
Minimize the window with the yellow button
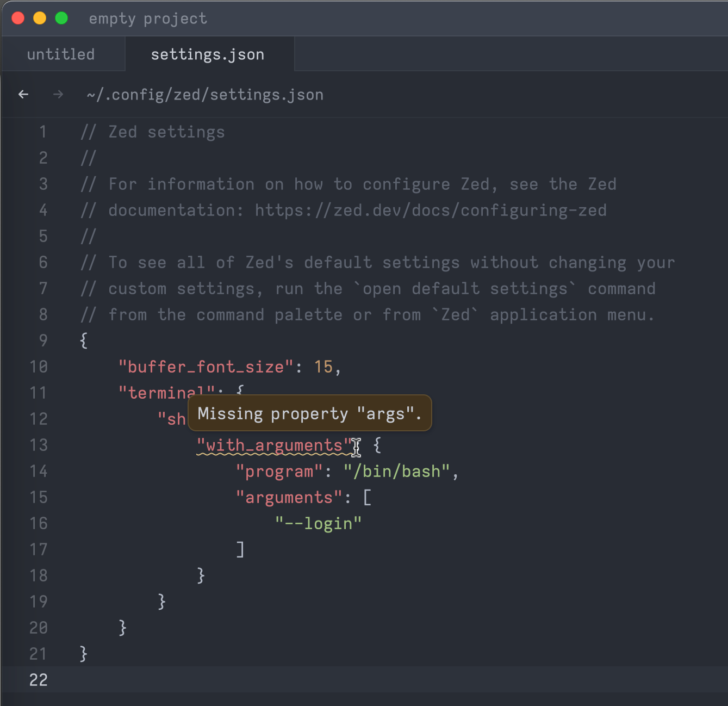point(40,18)
